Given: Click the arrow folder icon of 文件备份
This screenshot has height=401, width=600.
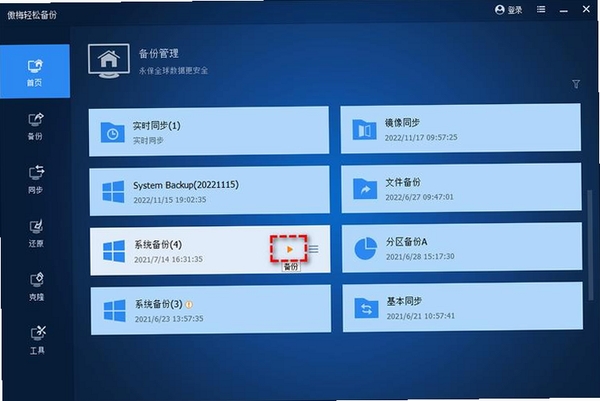Looking at the screenshot, I should click(365, 189).
